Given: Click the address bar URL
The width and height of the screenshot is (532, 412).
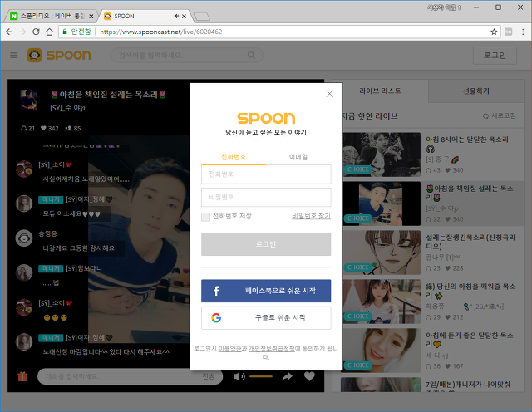Looking at the screenshot, I should pos(161,32).
